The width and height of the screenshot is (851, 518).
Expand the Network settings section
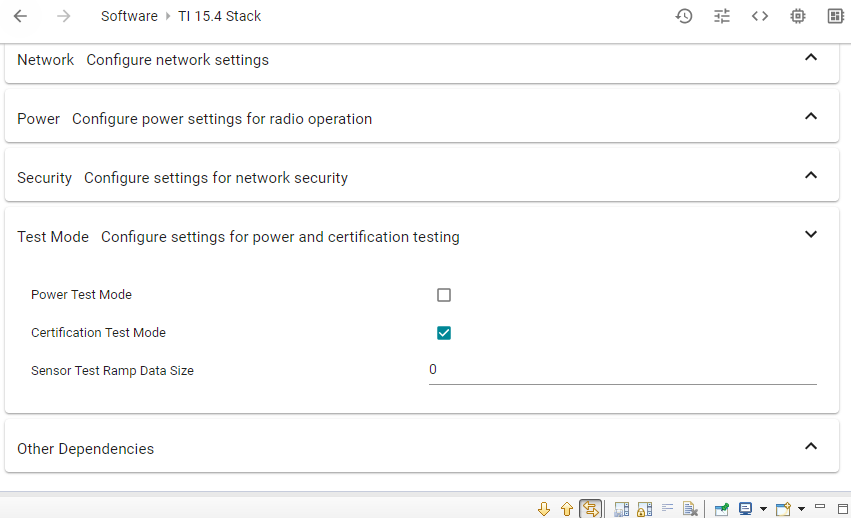coord(811,57)
